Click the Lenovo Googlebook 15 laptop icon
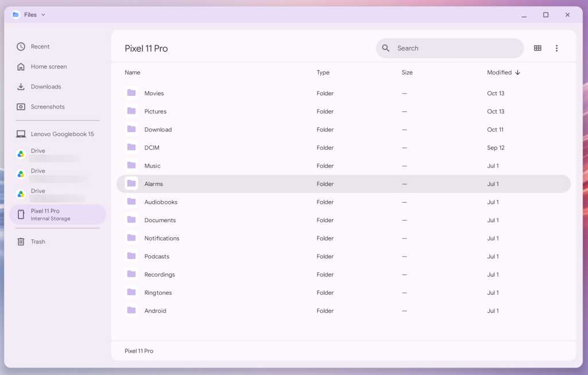 pos(21,134)
